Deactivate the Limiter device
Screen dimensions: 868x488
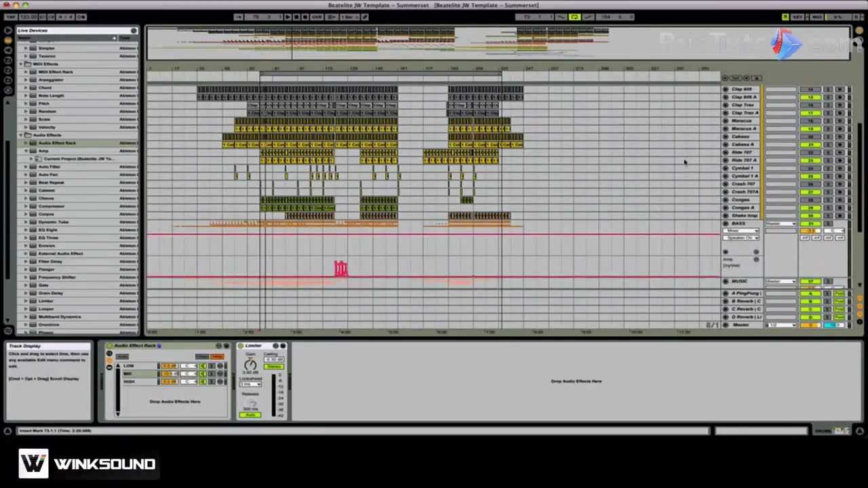pos(240,346)
